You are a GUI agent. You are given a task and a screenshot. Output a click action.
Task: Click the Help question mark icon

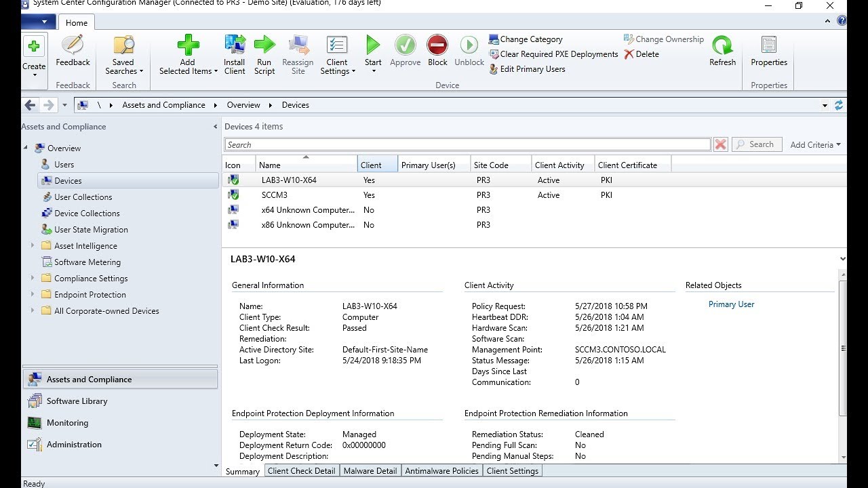point(842,21)
